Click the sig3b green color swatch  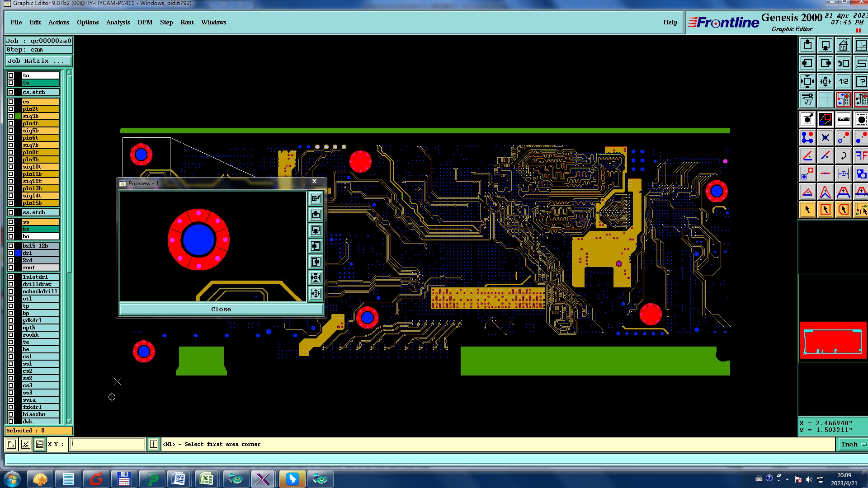pyautogui.click(x=18, y=116)
